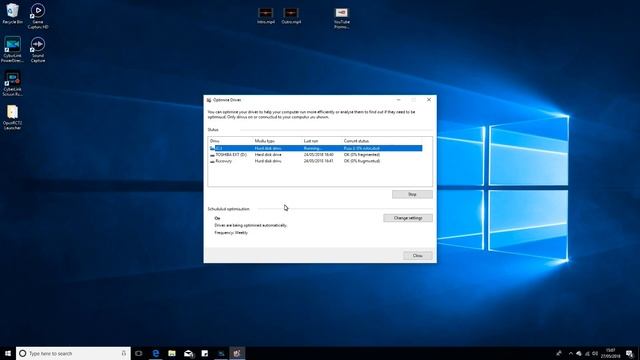Open Sound Capture desktop shortcut
Screen dimensions: 640x360
tap(38, 49)
